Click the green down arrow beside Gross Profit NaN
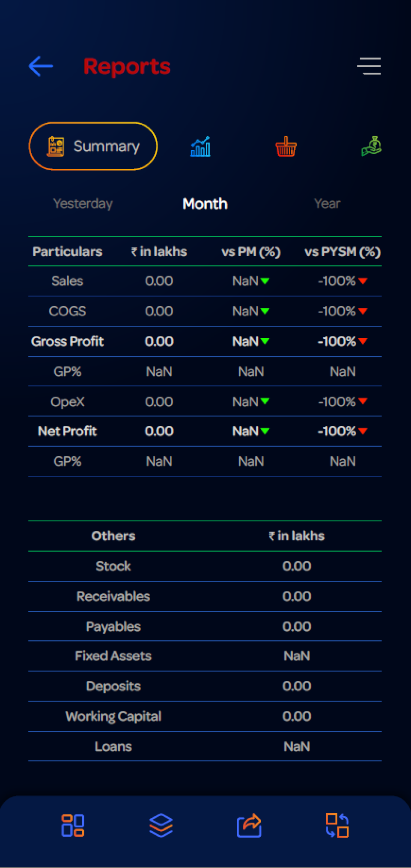The width and height of the screenshot is (411, 868). point(266,342)
